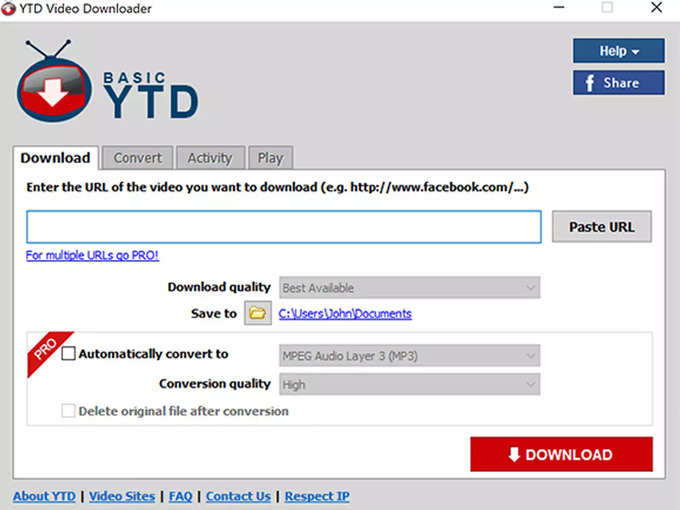Open the Respect IP link
Viewport: 680px width, 510px height.
[317, 496]
